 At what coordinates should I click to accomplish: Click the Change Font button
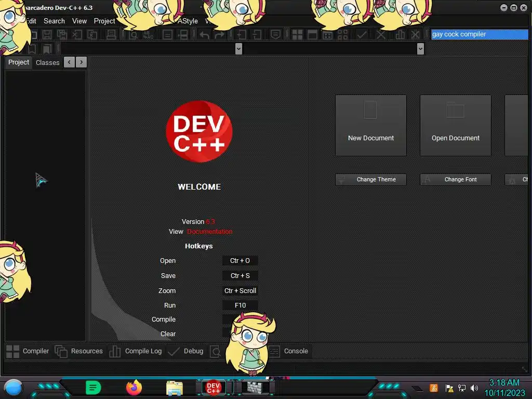coord(455,179)
